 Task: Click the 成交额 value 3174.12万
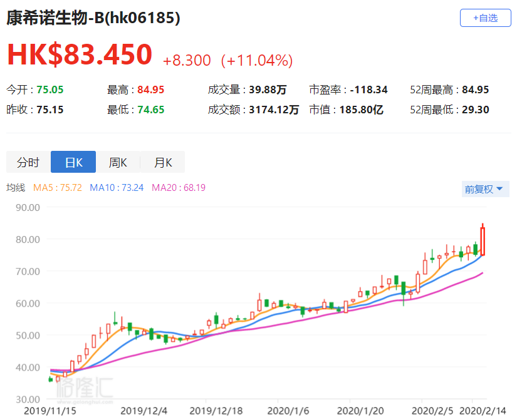point(274,110)
